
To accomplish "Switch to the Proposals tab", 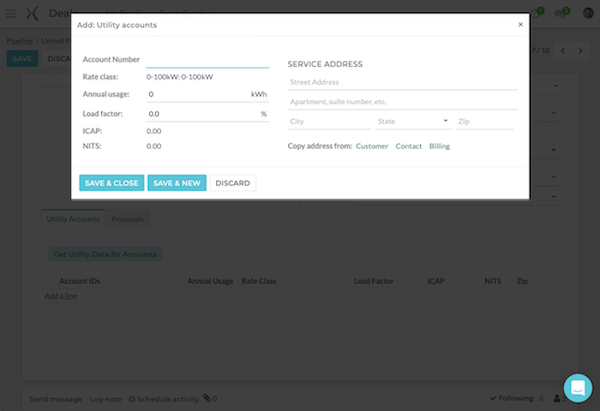I will 127,219.
